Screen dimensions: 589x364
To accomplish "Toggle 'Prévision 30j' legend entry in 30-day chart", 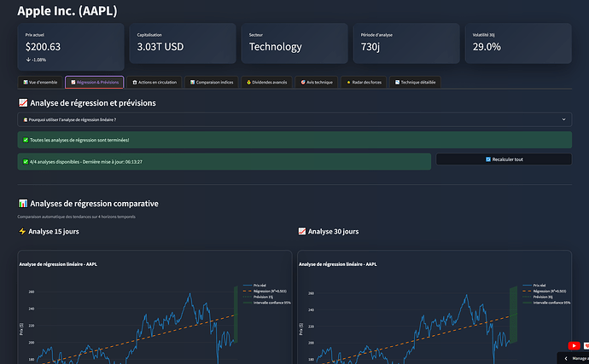I will tap(542, 297).
